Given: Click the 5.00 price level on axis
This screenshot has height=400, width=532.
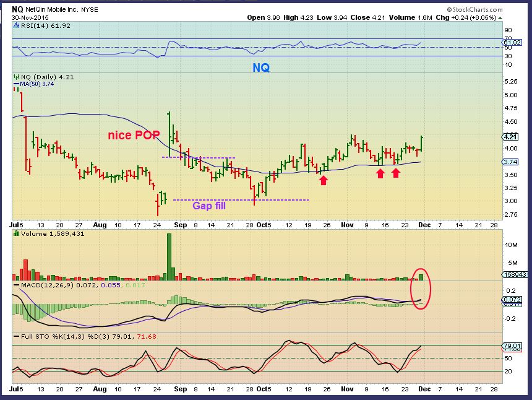Looking at the screenshot, I should coord(510,95).
